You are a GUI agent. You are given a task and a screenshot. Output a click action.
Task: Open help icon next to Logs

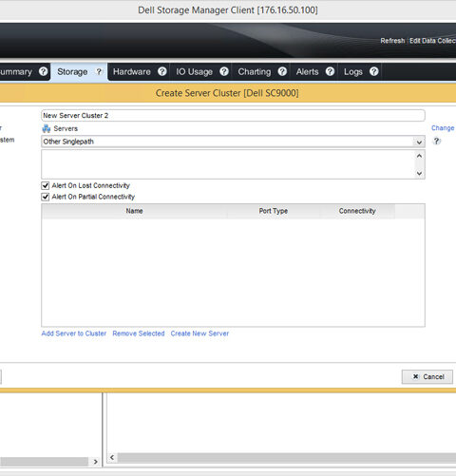[x=374, y=71]
